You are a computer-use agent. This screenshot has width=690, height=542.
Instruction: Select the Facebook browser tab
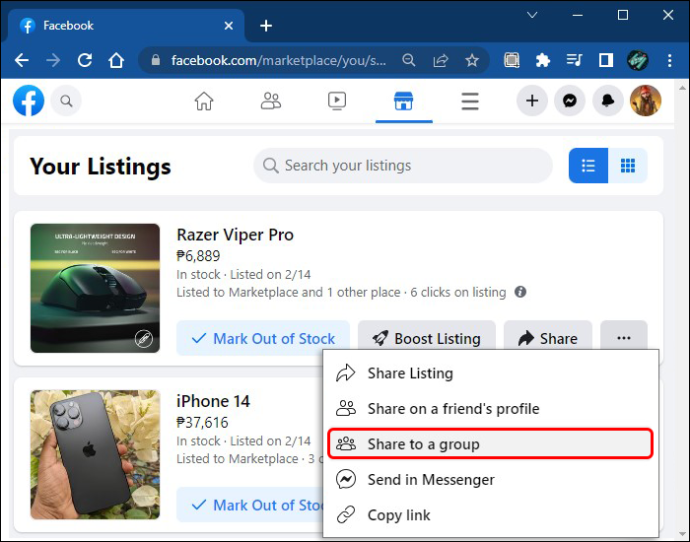click(126, 26)
